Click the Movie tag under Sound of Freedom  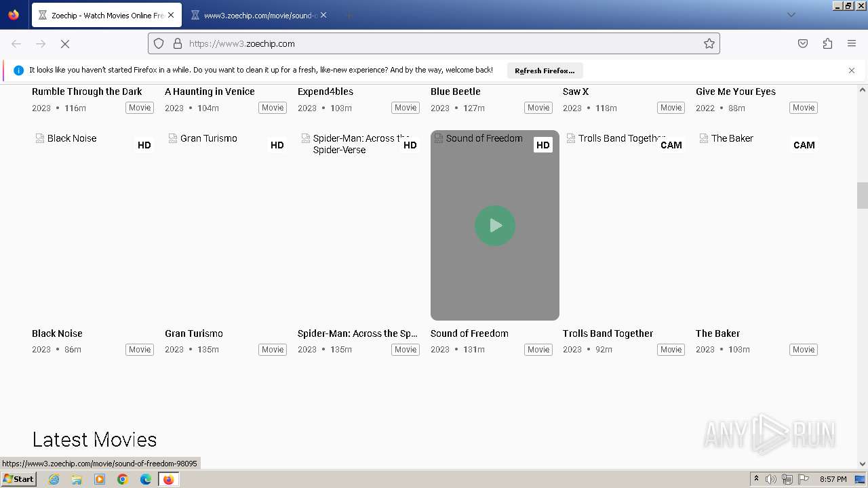[538, 350]
